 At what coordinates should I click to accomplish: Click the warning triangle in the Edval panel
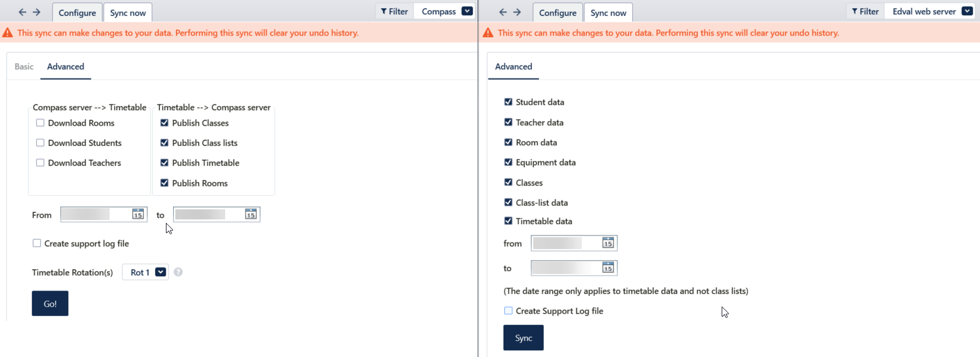point(488,33)
